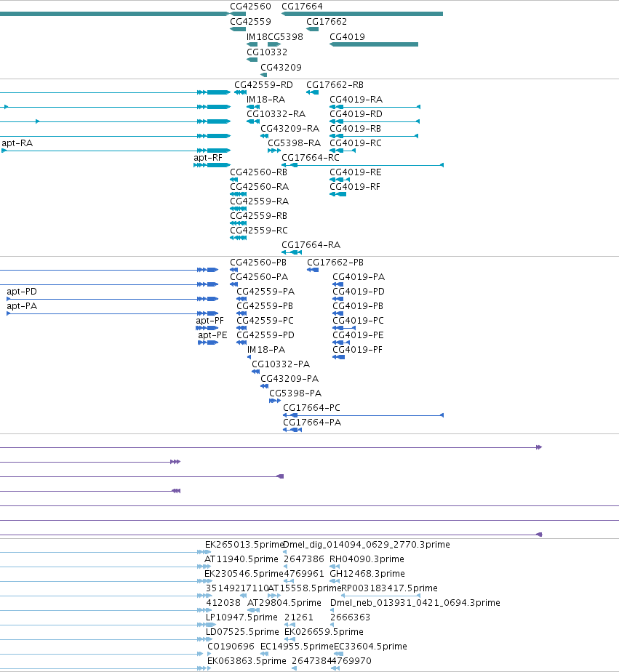Click transcript CG17662-RB label
Screen dimensions: 619x672
[x=335, y=85]
